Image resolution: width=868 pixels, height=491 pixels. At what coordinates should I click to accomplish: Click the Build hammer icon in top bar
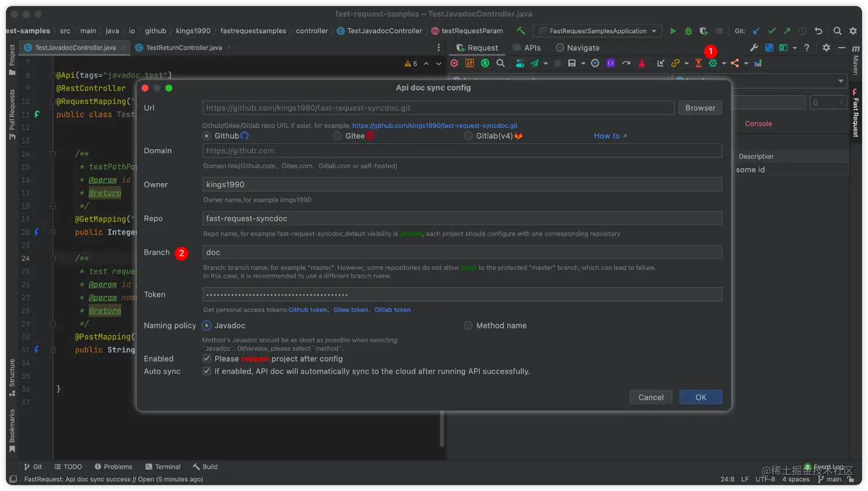tap(521, 30)
